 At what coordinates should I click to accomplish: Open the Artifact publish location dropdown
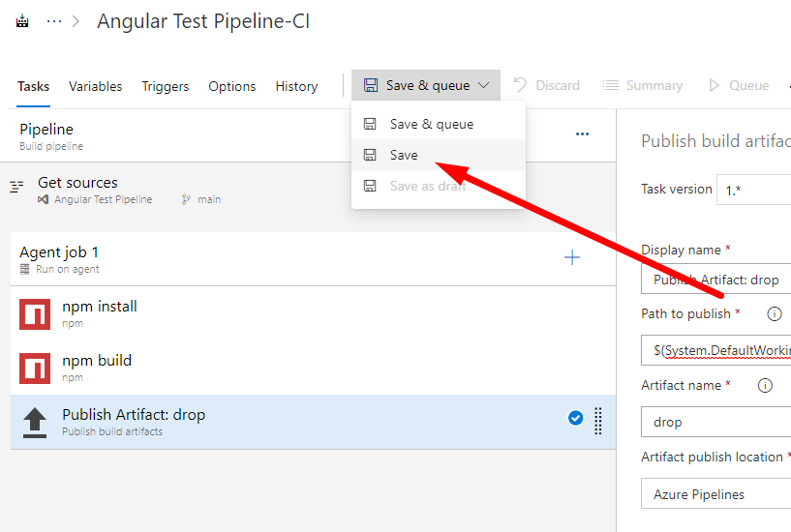point(716,494)
